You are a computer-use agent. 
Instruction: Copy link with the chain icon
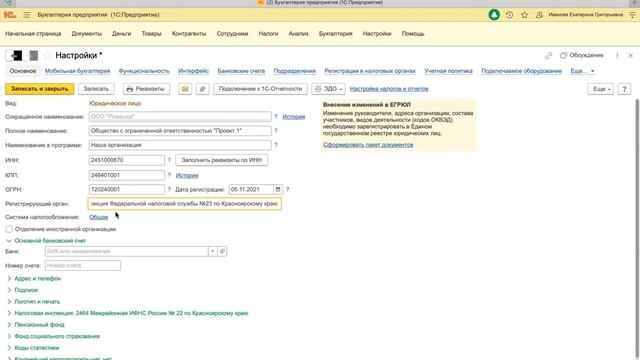point(548,56)
